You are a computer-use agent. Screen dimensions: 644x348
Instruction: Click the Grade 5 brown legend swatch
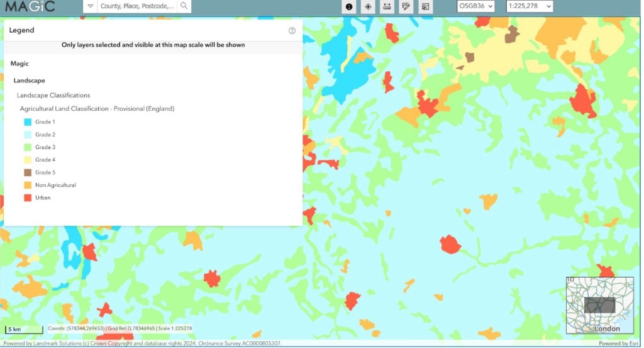click(x=28, y=172)
